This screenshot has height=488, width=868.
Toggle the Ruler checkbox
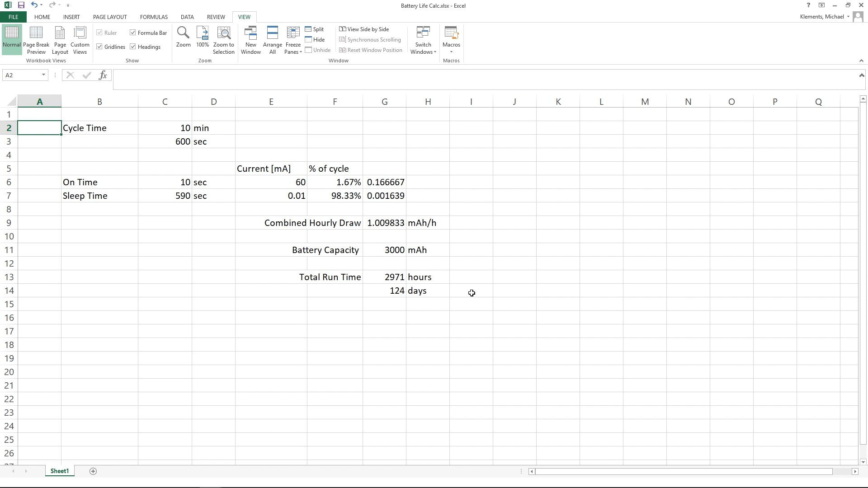(x=99, y=32)
